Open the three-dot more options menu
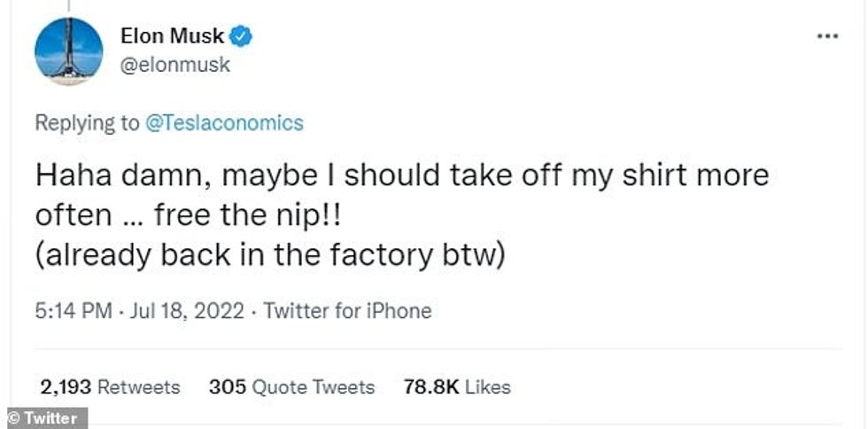Screen dimensions: 868x429 [826, 36]
